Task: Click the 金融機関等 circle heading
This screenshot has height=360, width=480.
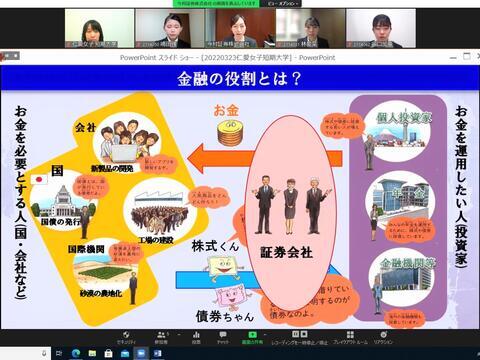Action: pyautogui.click(x=407, y=263)
